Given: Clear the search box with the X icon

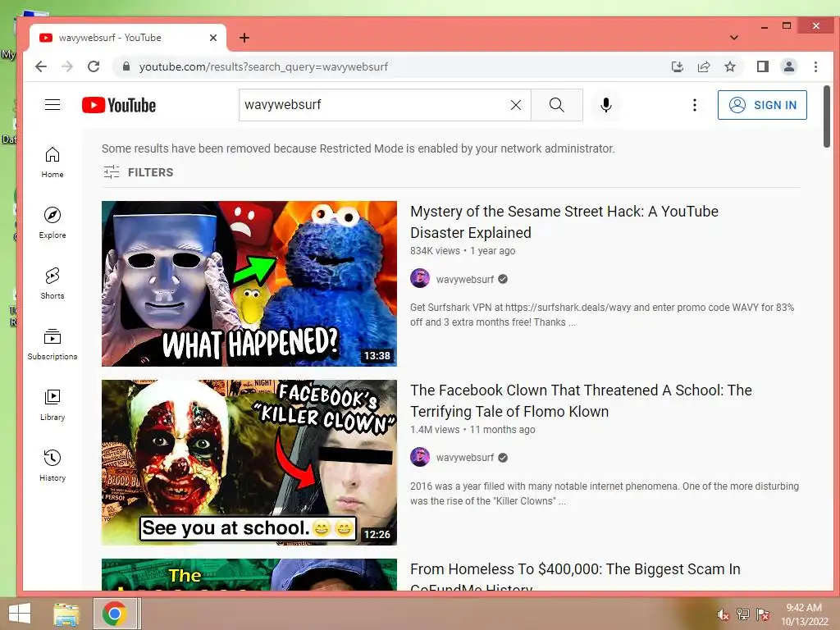Looking at the screenshot, I should pos(516,105).
